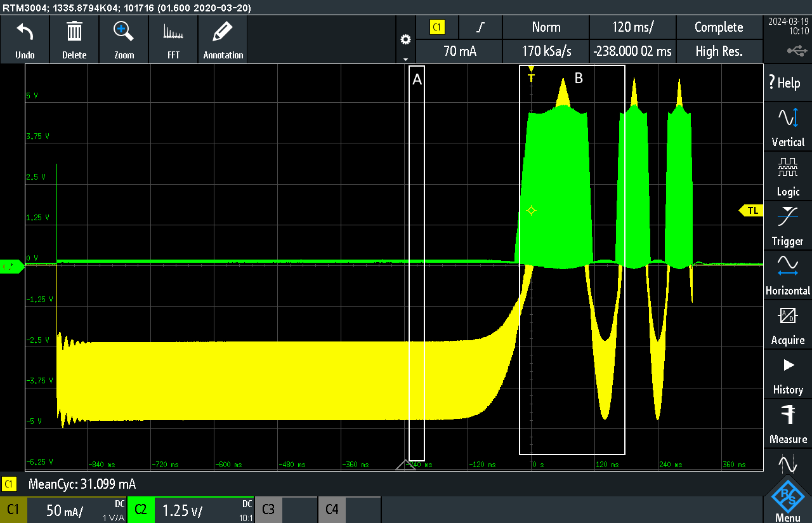Image resolution: width=812 pixels, height=523 pixels.
Task: Select the green C2 ground level marker
Action: [x=11, y=267]
